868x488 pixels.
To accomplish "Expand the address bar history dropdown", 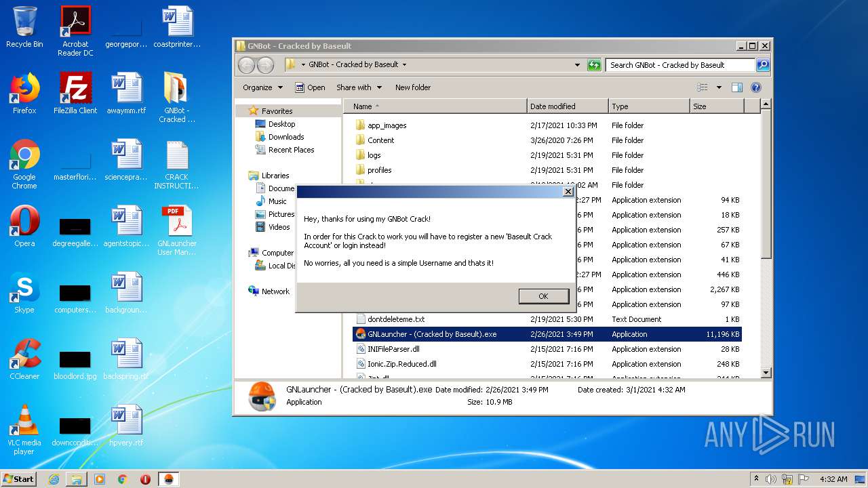I will tap(577, 65).
